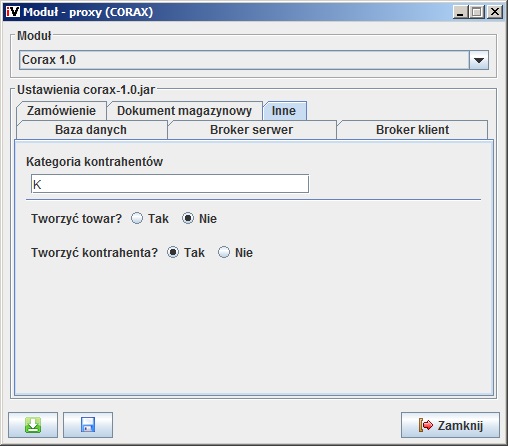Close the window with the X button

[x=495, y=12]
